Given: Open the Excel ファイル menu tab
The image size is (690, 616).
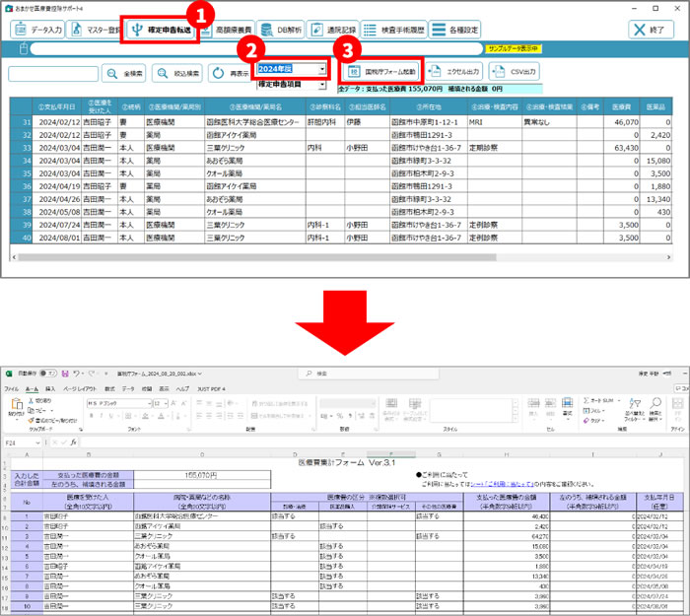Looking at the screenshot, I should pos(12,388).
